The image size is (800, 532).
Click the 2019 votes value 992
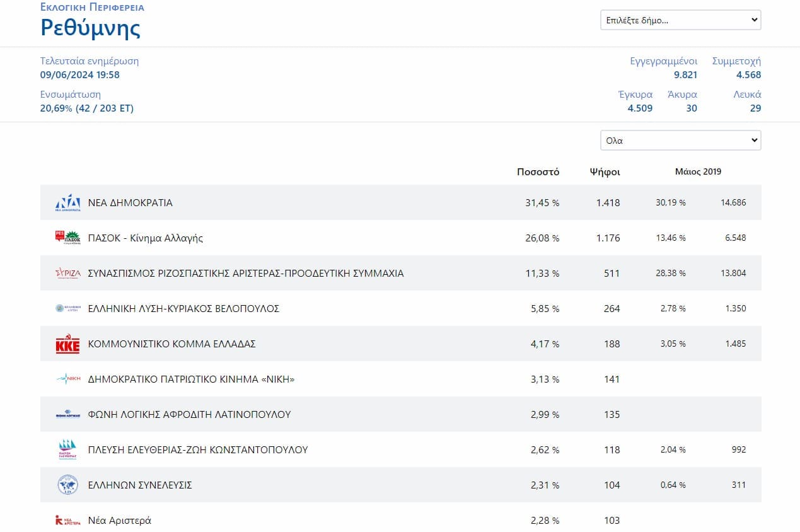(739, 450)
